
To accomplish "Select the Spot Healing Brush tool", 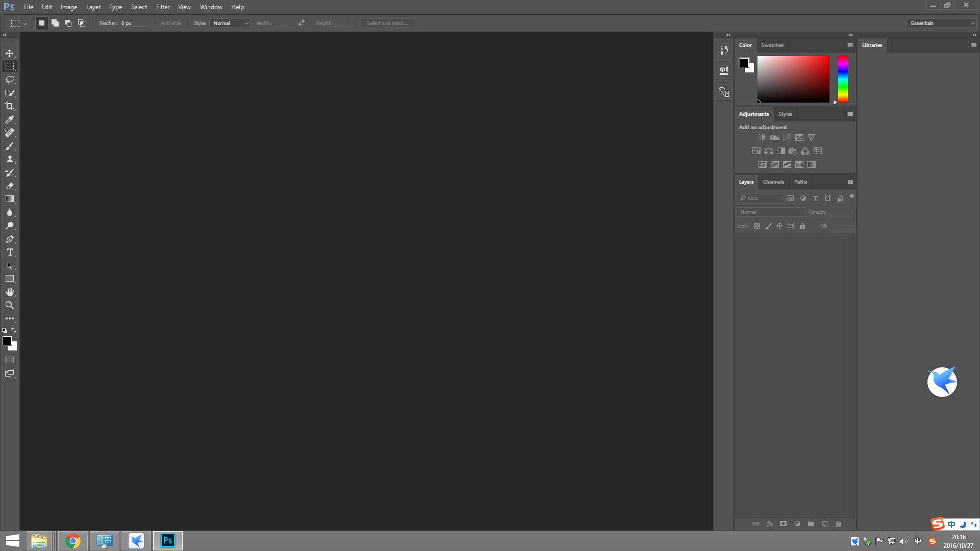I will click(x=10, y=133).
